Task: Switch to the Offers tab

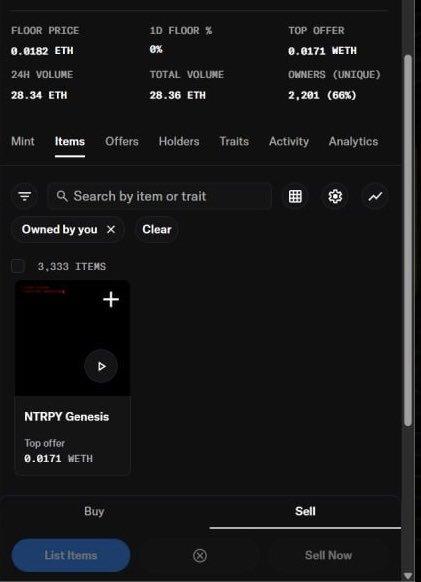Action: (122, 141)
